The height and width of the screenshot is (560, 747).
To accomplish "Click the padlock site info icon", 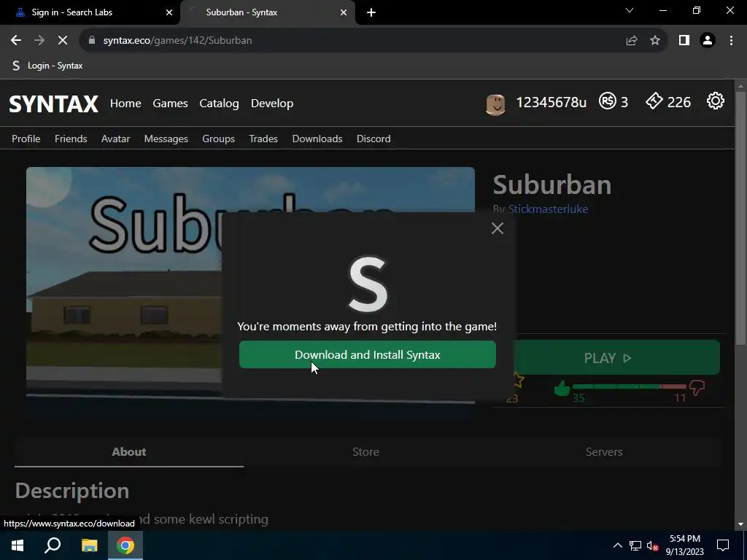I will point(92,41).
